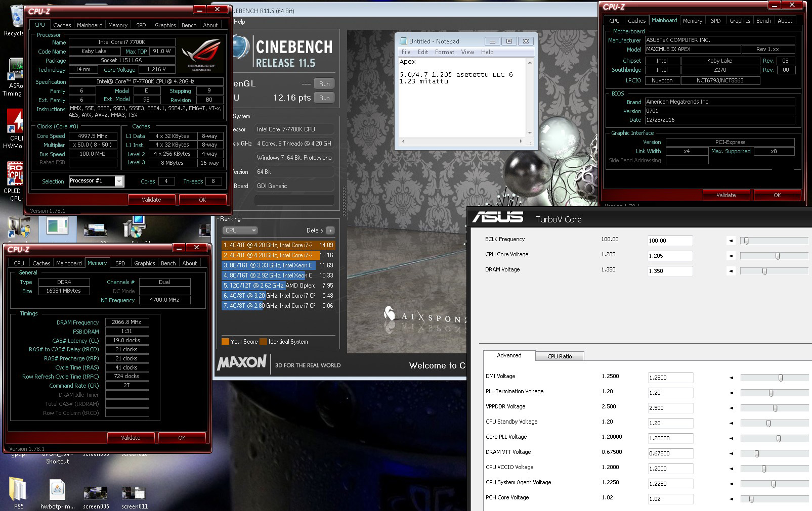
Task: Open the screen006 image thumbnail
Action: click(96, 497)
